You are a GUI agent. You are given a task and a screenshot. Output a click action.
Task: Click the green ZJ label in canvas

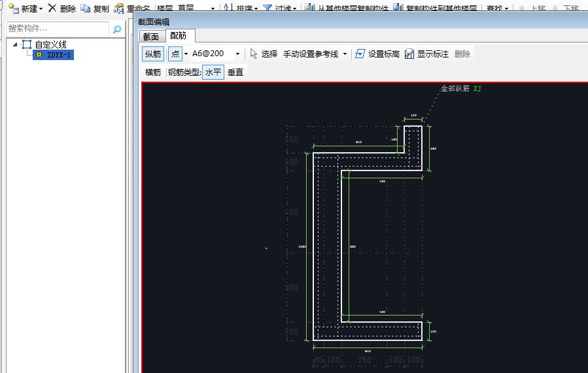477,89
